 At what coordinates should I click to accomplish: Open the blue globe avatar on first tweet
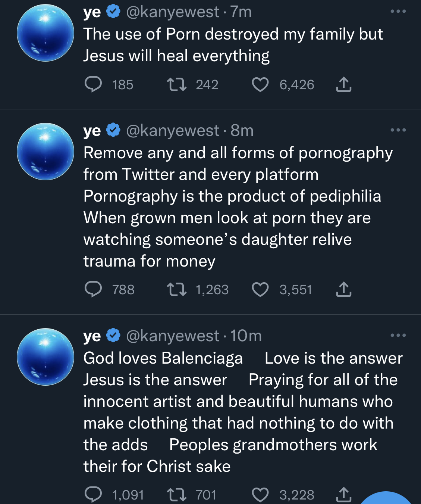point(45,33)
